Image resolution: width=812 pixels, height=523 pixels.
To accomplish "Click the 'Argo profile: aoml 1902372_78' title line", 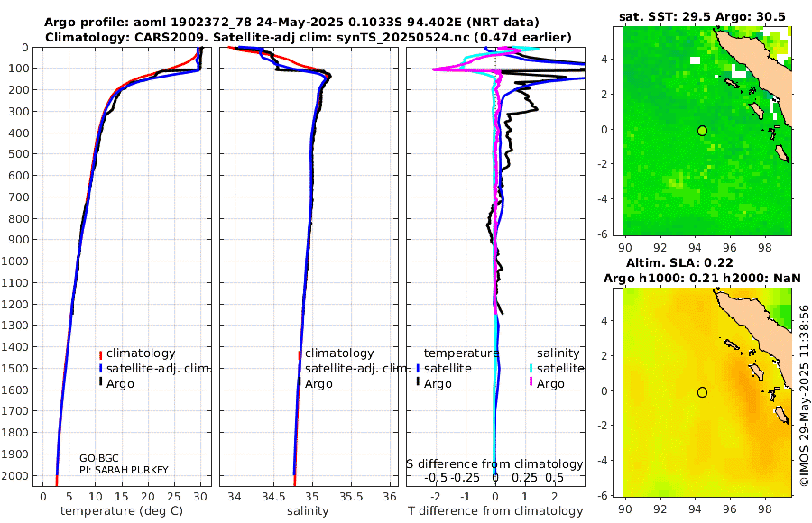I will click(291, 23).
